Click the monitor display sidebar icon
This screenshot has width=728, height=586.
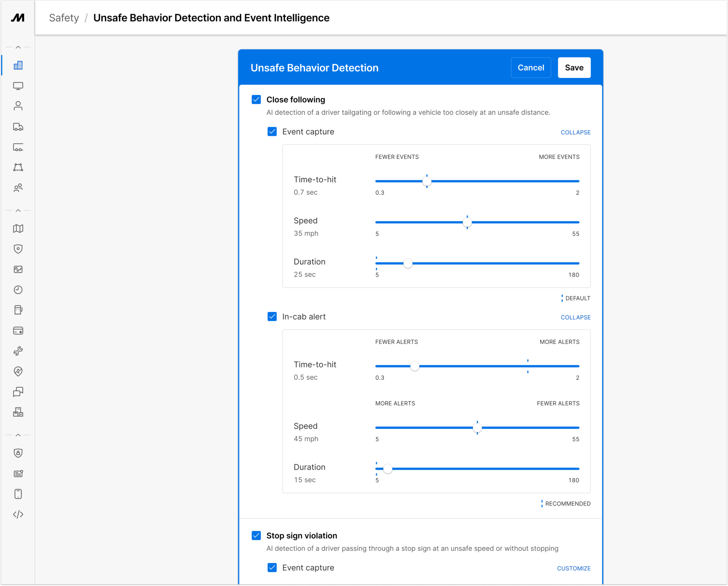click(x=18, y=86)
